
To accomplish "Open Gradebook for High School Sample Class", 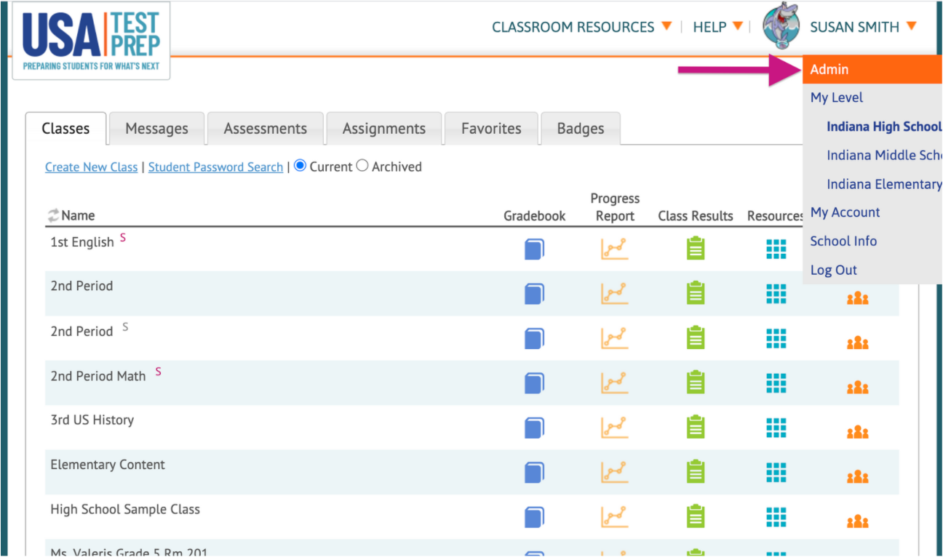I will 534,517.
